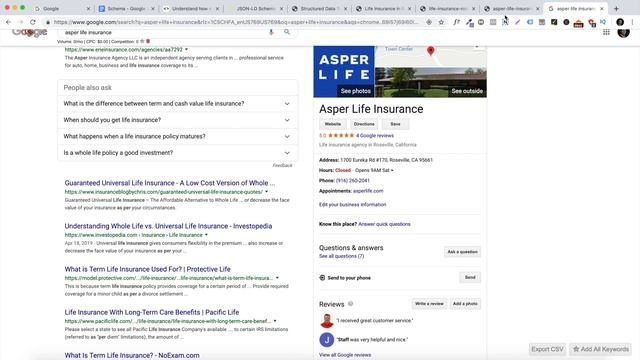The image size is (640, 360).
Task: Click the Chrome profile icon in toolbar
Action: (620, 22)
